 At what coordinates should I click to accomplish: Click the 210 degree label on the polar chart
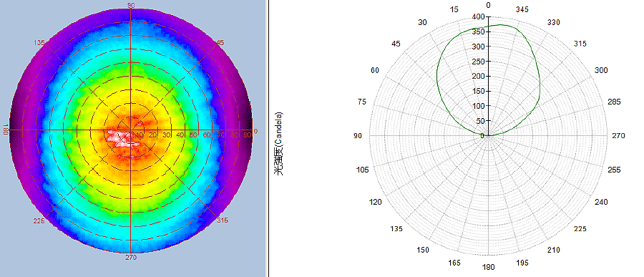[554, 250]
